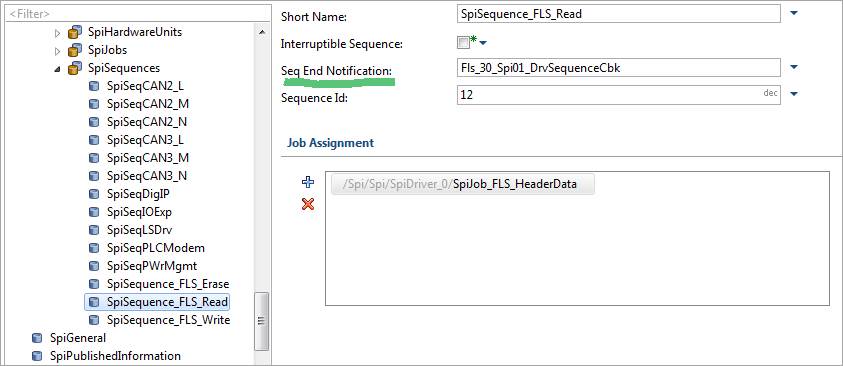Image resolution: width=843 pixels, height=366 pixels.
Task: Toggle the Interruptible Sequence checkbox
Action: point(463,42)
